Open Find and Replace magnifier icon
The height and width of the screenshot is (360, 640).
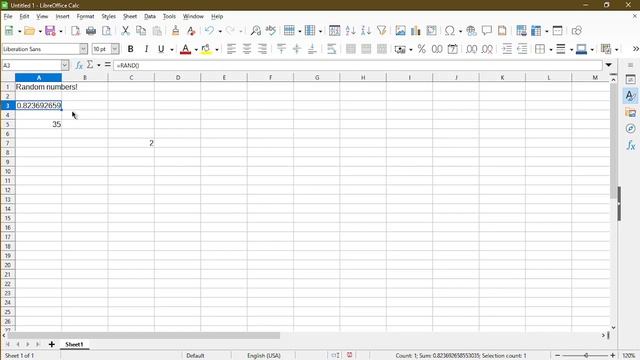(256, 31)
